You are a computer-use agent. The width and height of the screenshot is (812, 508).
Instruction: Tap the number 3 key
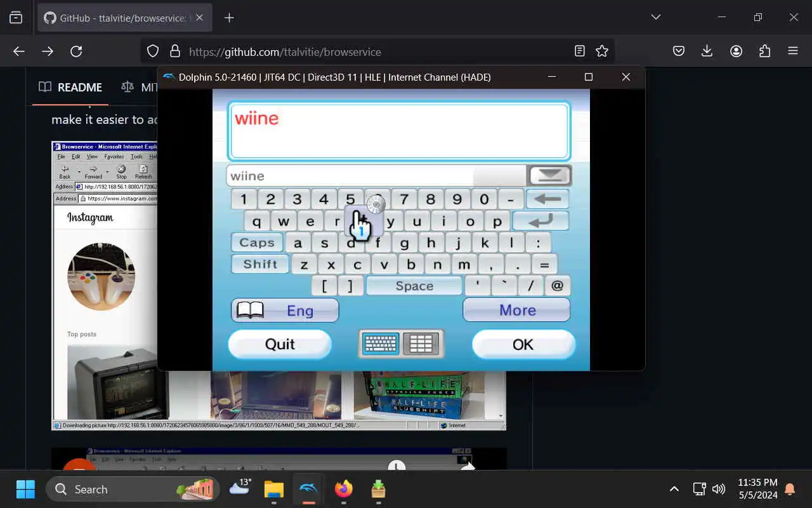click(297, 199)
